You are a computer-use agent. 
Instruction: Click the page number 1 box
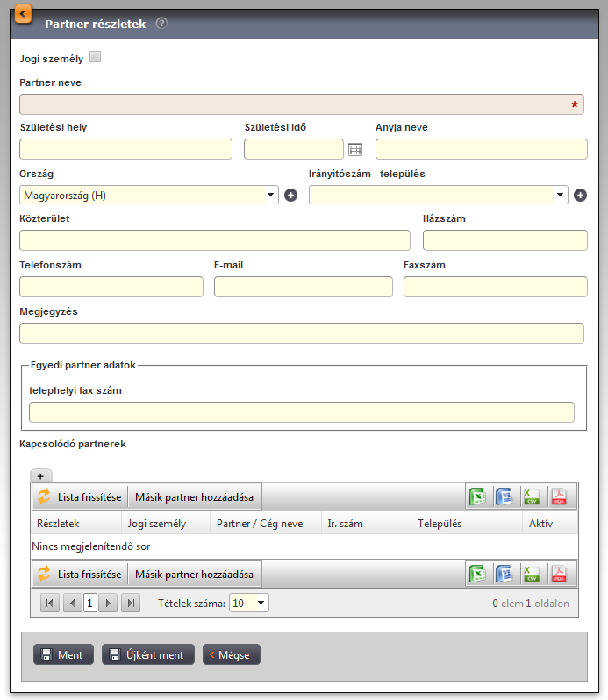click(x=89, y=604)
